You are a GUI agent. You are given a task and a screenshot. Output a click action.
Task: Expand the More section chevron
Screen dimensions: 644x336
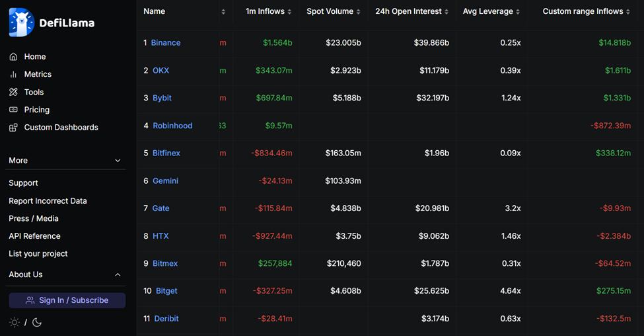point(118,161)
